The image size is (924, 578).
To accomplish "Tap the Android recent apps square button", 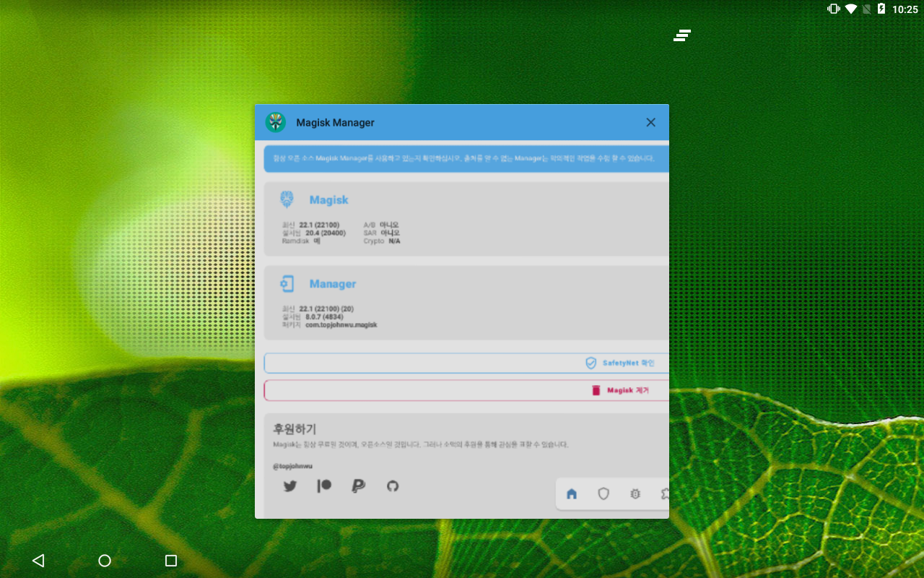I will click(x=171, y=561).
